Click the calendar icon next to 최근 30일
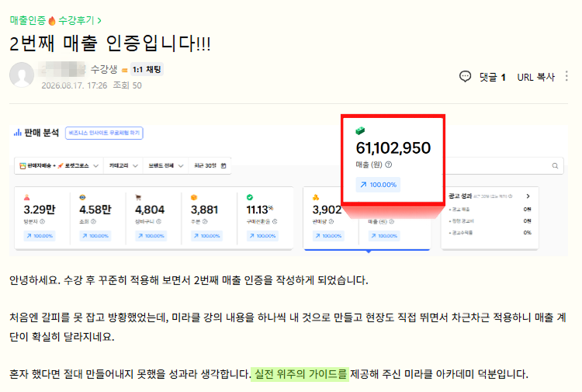This screenshot has height=392, width=582. click(x=223, y=165)
